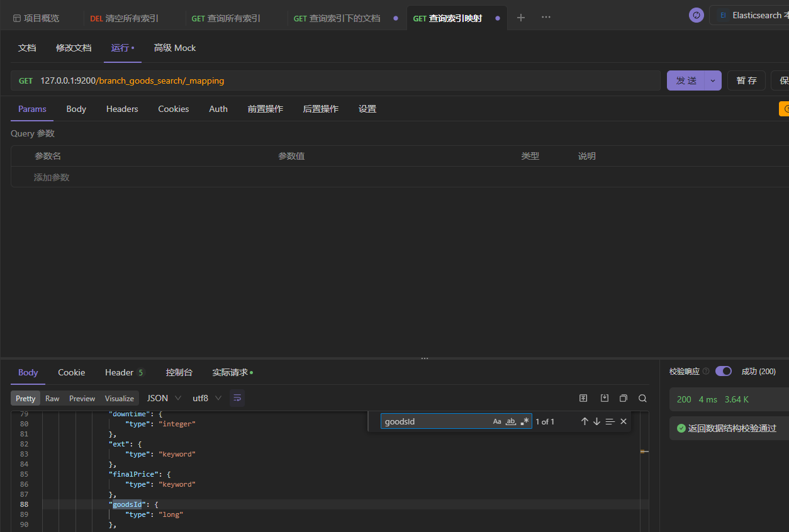Click the extract response upload icon

(x=583, y=398)
